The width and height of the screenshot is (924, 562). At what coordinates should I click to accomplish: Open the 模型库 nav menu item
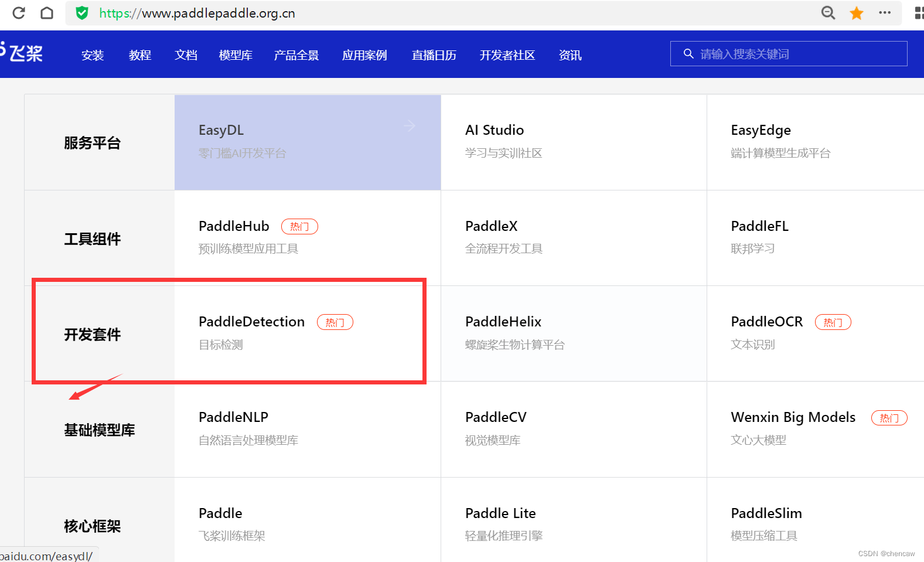pos(236,55)
